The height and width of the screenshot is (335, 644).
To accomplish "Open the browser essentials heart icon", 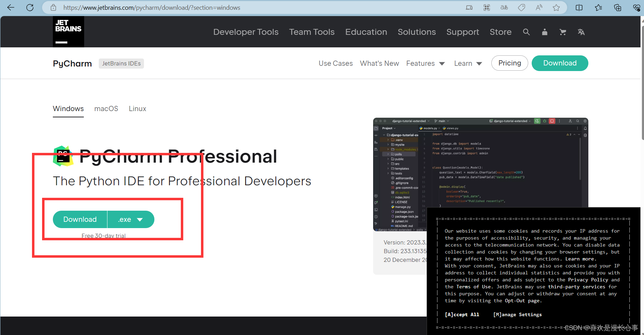I will click(x=636, y=7).
